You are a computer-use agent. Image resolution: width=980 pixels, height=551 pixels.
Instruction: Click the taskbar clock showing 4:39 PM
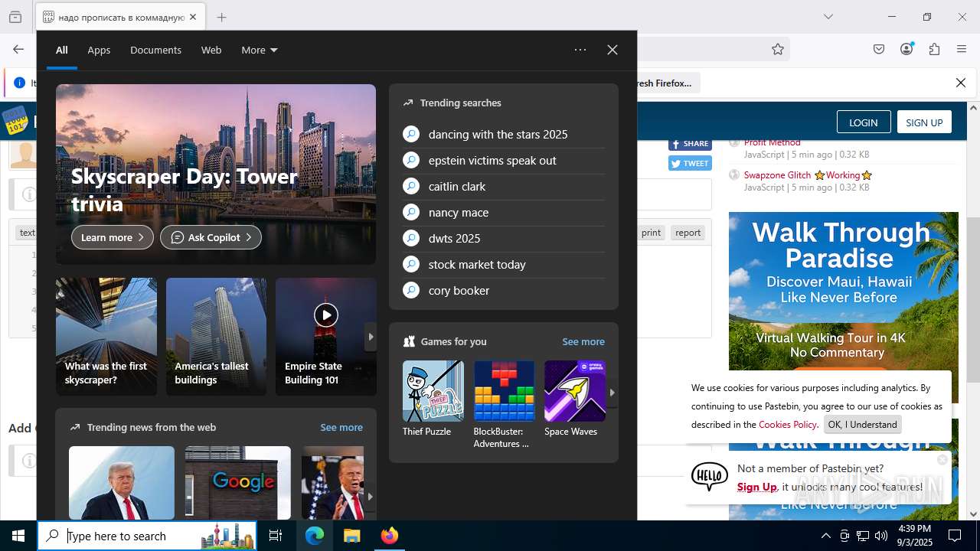[x=914, y=536]
